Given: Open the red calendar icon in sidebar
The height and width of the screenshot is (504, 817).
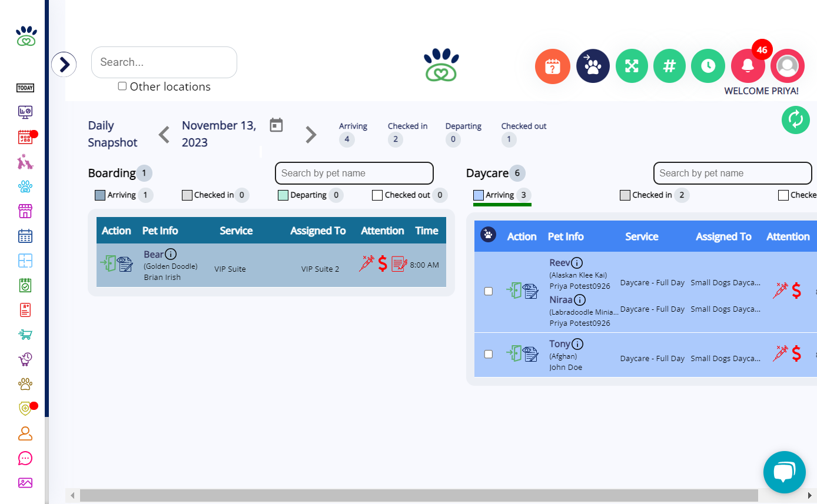Looking at the screenshot, I should tap(25, 137).
